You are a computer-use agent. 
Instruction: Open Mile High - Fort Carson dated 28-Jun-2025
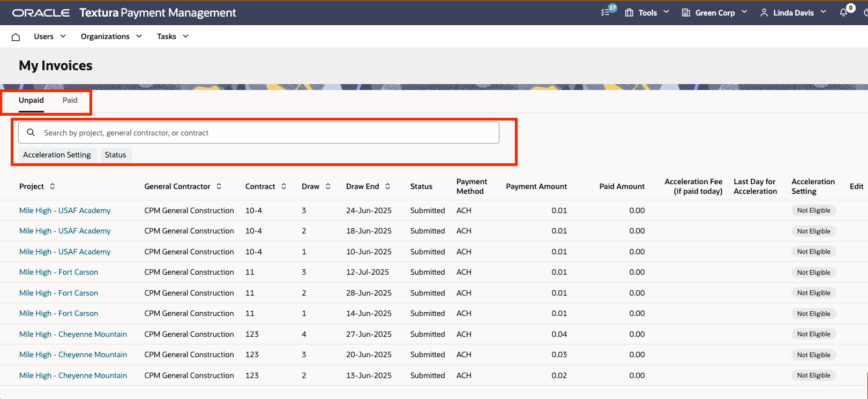coord(58,293)
